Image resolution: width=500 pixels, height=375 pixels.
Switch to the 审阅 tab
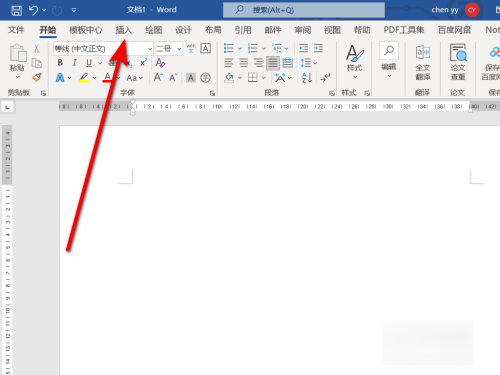pyautogui.click(x=303, y=30)
